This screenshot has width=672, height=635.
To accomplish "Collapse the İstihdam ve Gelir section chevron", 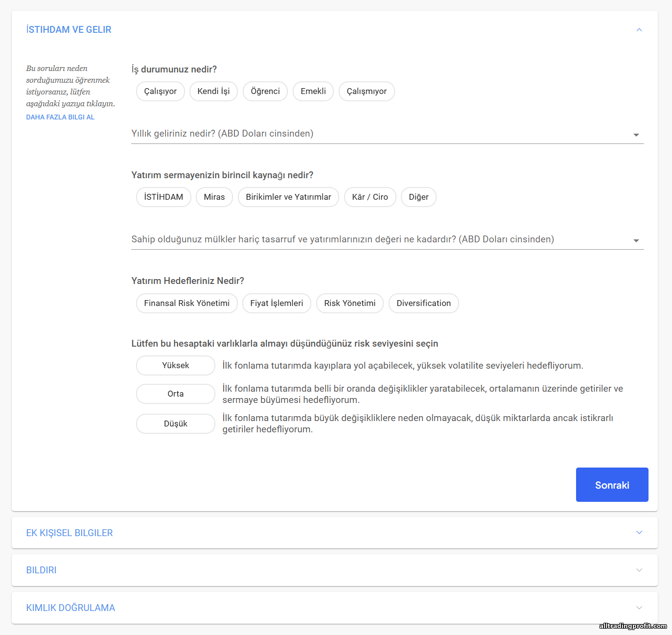I will tap(639, 30).
